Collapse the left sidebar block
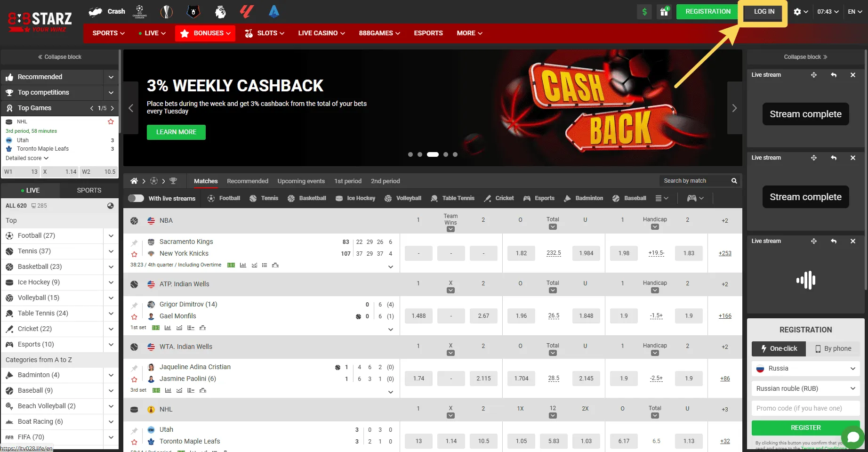Image resolution: width=868 pixels, height=452 pixels. [x=60, y=57]
